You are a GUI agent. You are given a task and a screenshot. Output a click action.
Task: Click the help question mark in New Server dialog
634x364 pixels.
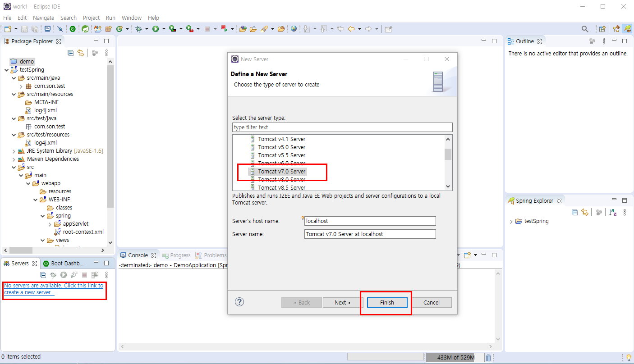click(x=239, y=302)
